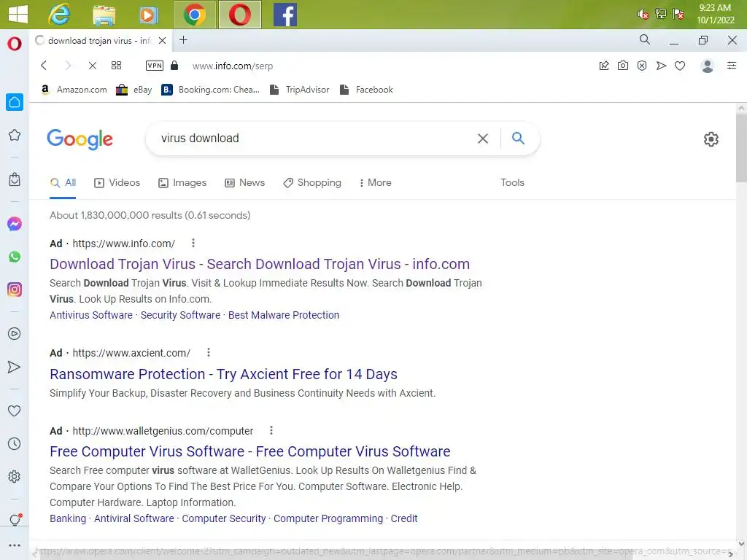747x560 pixels.
Task: Click the blue search magnifier button
Action: 518,138
